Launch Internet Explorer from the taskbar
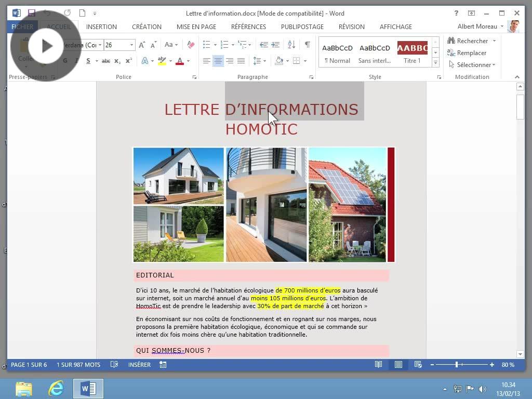This screenshot has width=532, height=399. point(56,388)
